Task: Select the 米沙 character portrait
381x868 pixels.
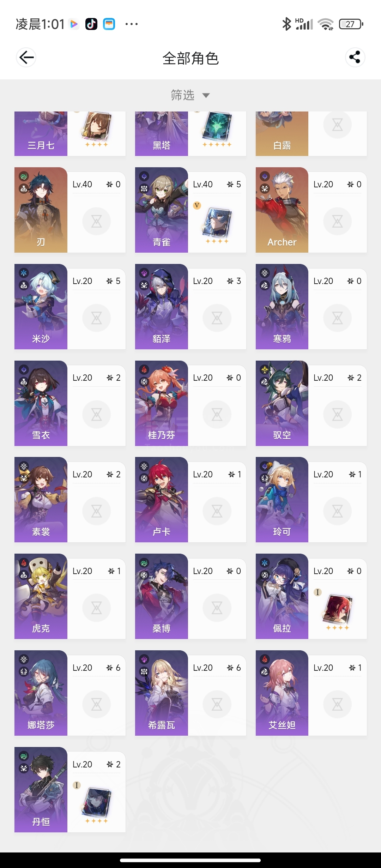Action: pyautogui.click(x=41, y=307)
